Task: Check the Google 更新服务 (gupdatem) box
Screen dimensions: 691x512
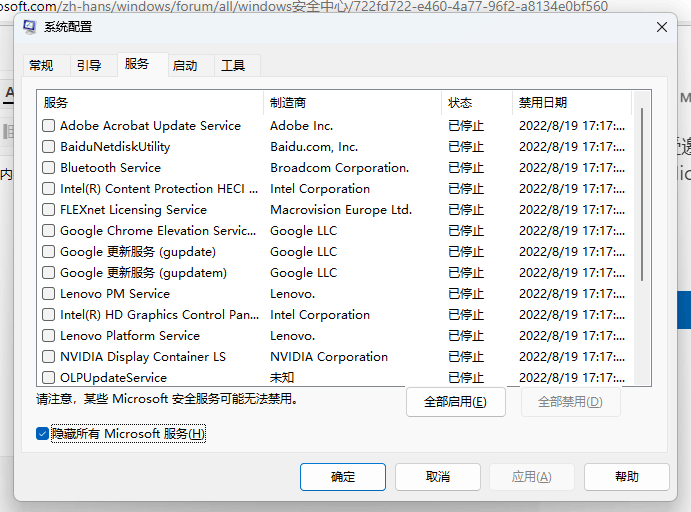Action: (48, 273)
